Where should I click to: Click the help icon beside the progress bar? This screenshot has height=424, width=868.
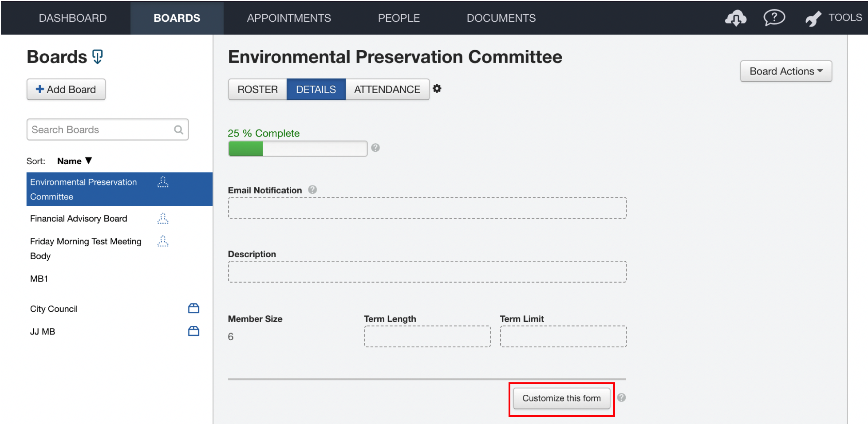pos(375,148)
